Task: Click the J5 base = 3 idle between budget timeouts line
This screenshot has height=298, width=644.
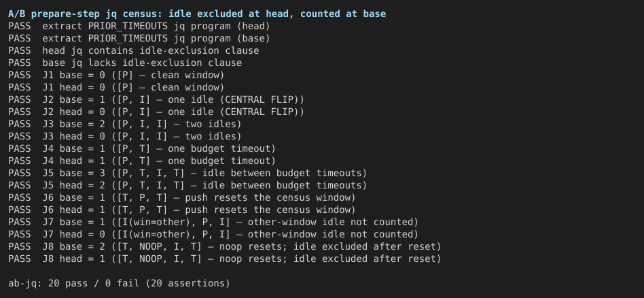Action: [x=187, y=173]
